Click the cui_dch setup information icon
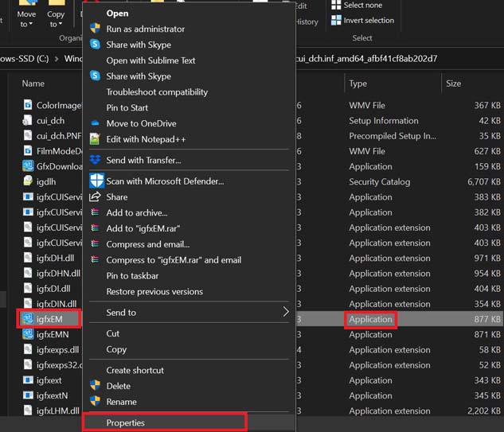Viewport: 504px width, 432px height. [x=27, y=120]
